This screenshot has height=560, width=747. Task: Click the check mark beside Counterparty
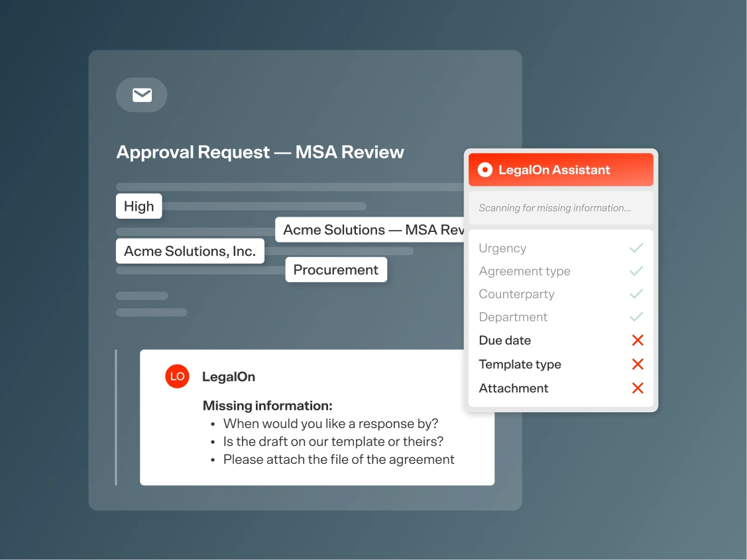point(636,294)
